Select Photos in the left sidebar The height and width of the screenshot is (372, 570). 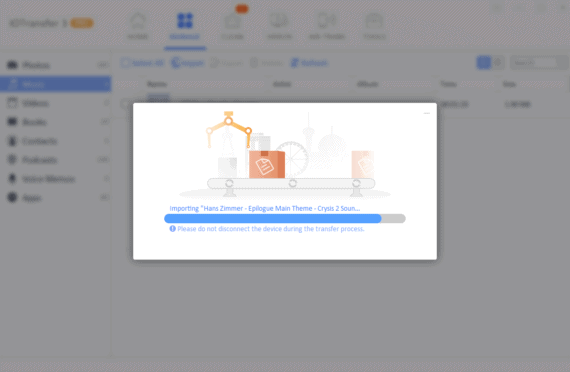[x=55, y=65]
